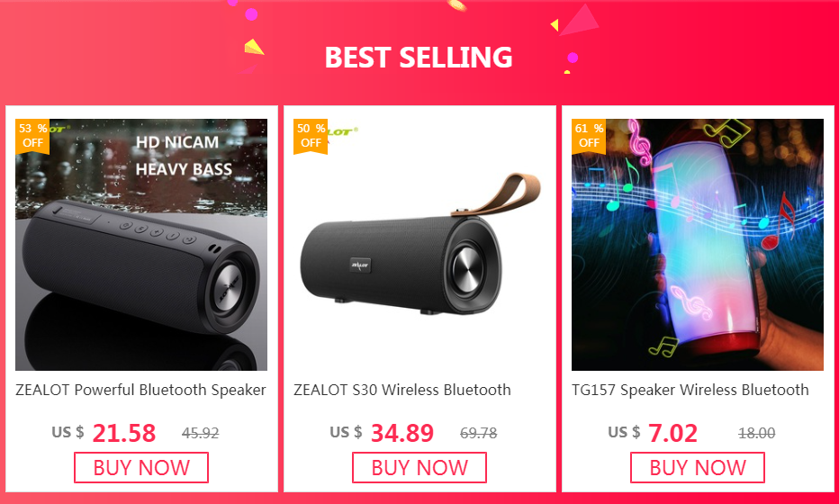This screenshot has width=839, height=504.
Task: Click the crossed-out 69.78 original price
Action: point(478,433)
